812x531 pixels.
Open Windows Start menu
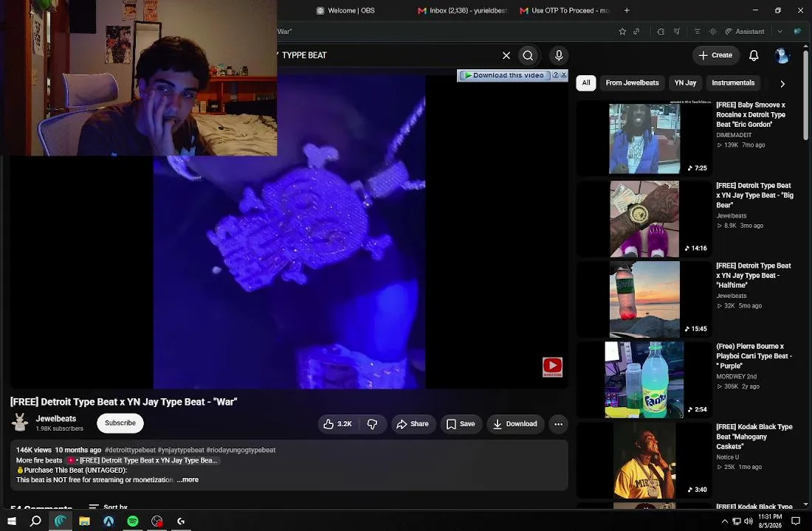(11, 521)
